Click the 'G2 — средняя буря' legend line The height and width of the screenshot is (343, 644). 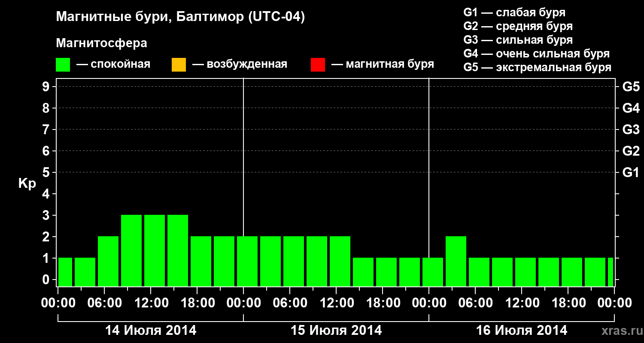518,26
